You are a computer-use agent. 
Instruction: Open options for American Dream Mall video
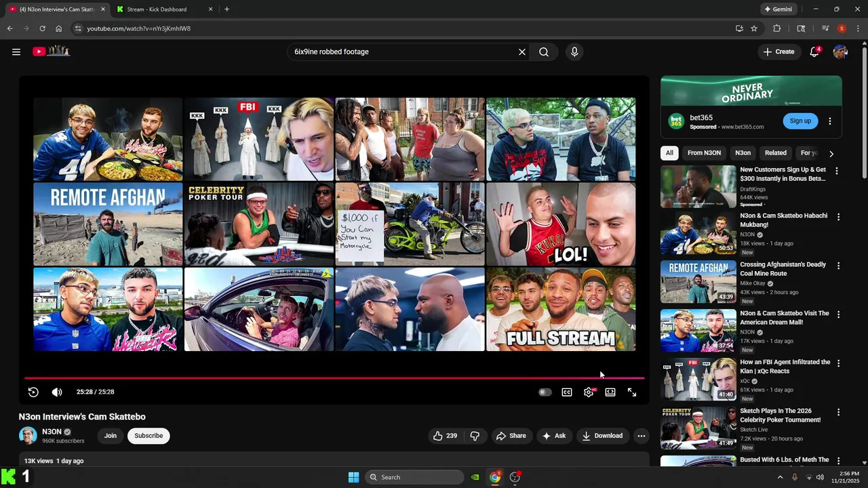tap(838, 314)
